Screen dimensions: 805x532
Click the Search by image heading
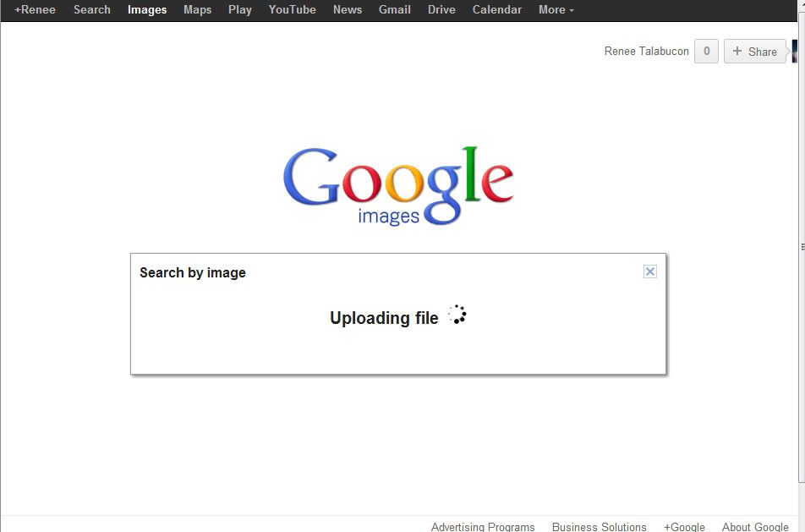tap(193, 272)
